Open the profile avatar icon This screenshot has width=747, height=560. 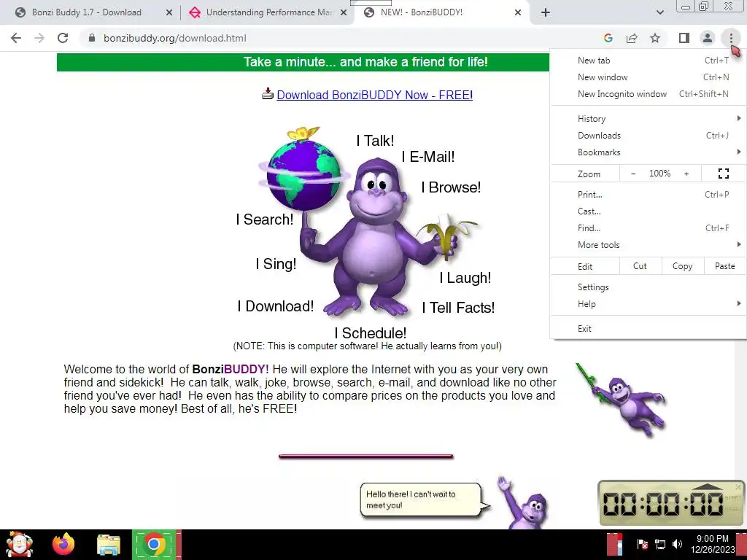point(708,38)
